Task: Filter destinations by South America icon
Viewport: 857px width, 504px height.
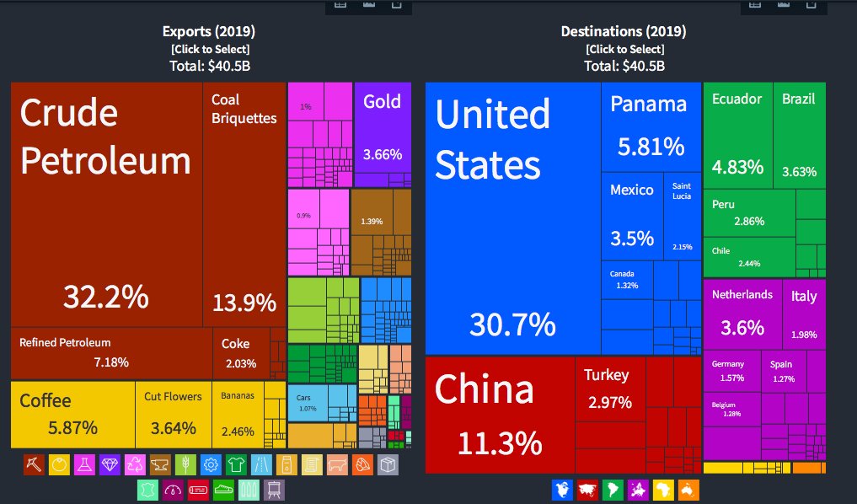Action: point(613,490)
